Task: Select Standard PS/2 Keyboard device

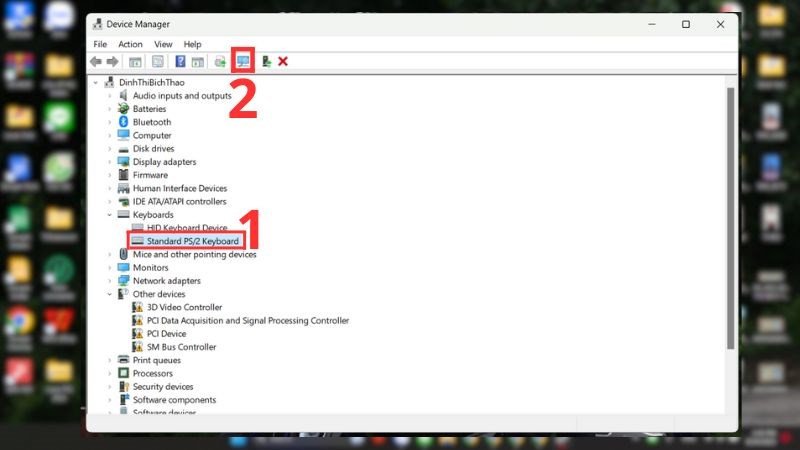Action: point(192,241)
